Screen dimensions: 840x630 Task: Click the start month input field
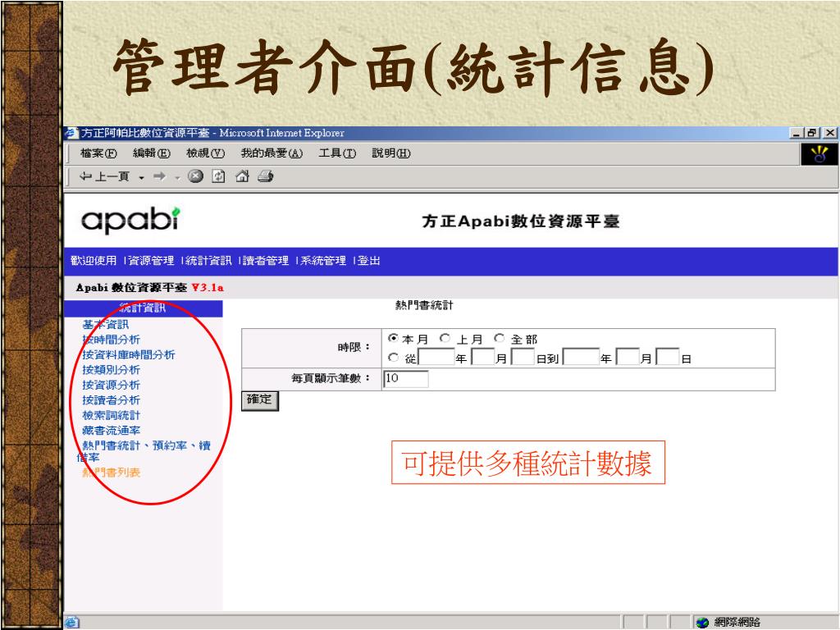pyautogui.click(x=482, y=357)
